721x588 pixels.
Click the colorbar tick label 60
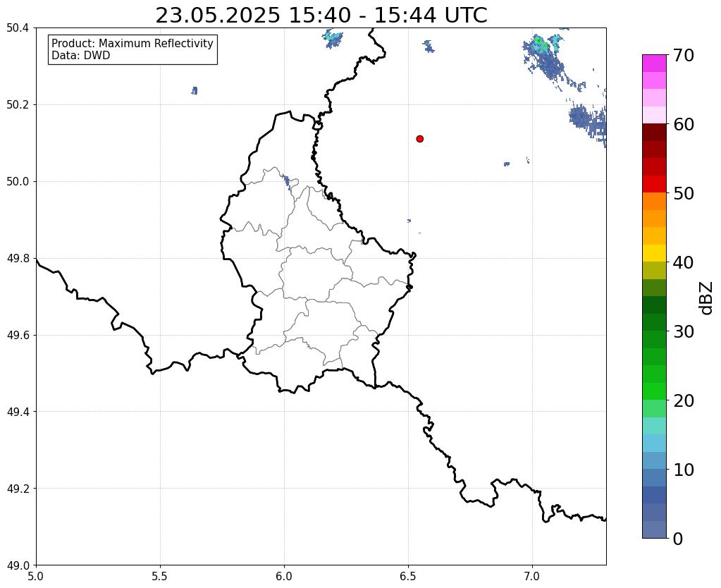pyautogui.click(x=684, y=124)
